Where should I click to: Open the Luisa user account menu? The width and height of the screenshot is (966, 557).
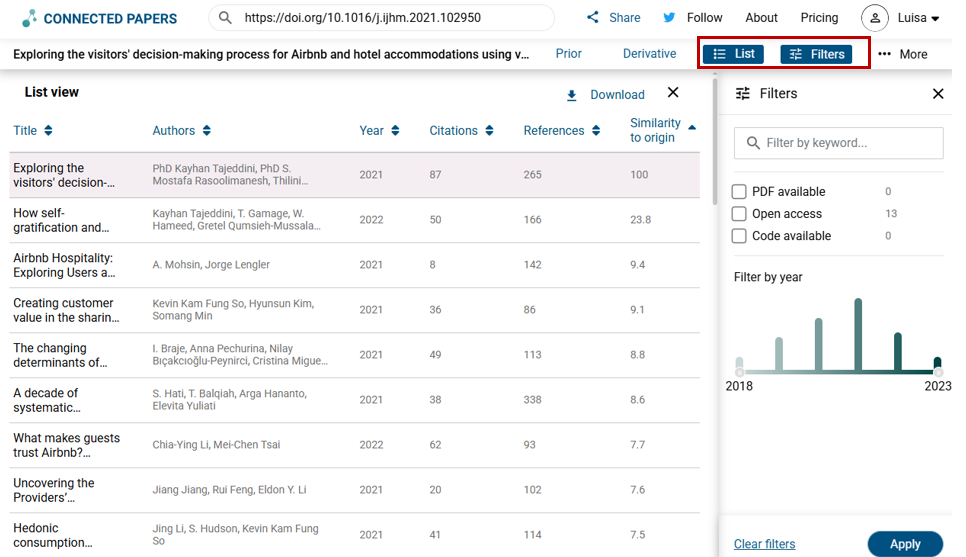[x=901, y=18]
